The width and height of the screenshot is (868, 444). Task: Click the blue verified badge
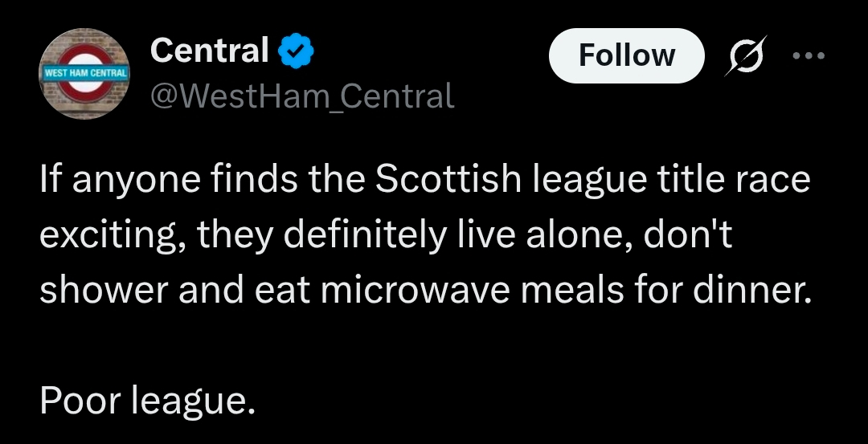pos(296,52)
